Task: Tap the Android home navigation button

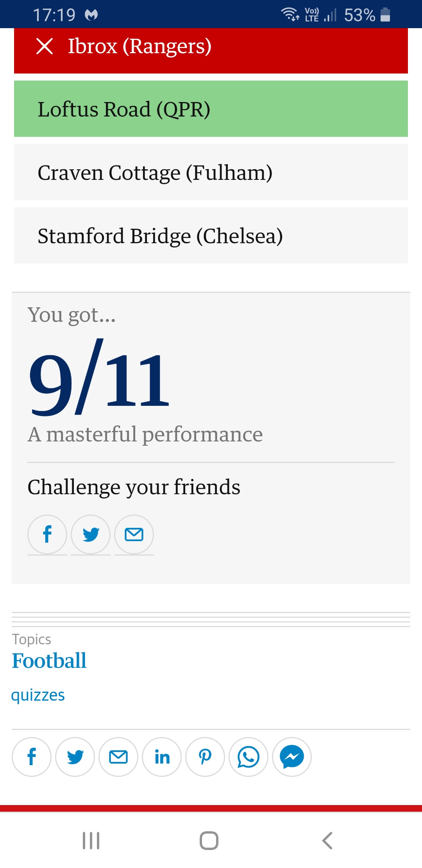Action: pos(209,840)
